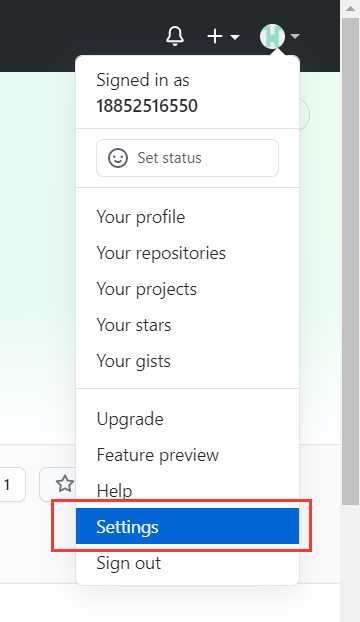View Your gists
The width and height of the screenshot is (360, 622).
coord(188,361)
